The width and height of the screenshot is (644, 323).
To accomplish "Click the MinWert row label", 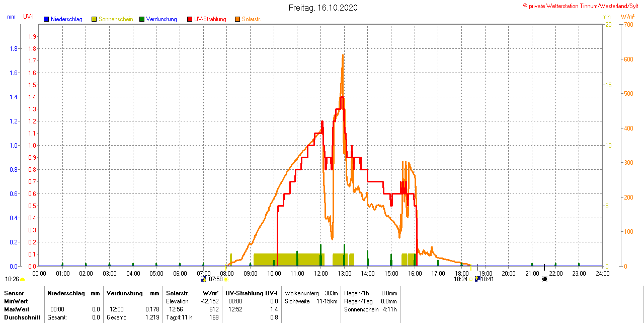I will (x=16, y=301).
